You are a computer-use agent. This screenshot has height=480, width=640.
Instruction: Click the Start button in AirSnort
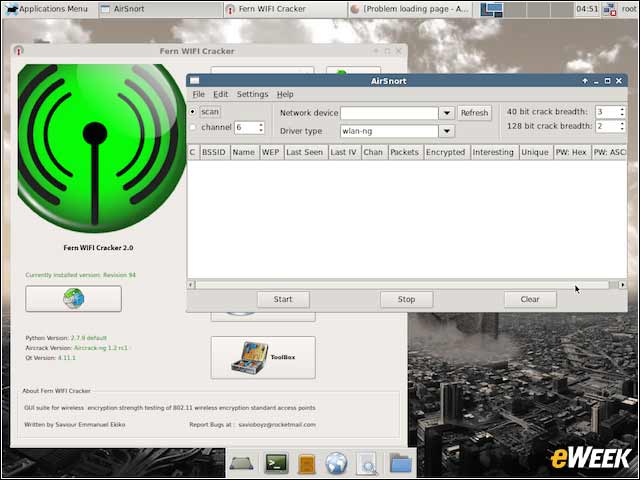click(x=283, y=299)
